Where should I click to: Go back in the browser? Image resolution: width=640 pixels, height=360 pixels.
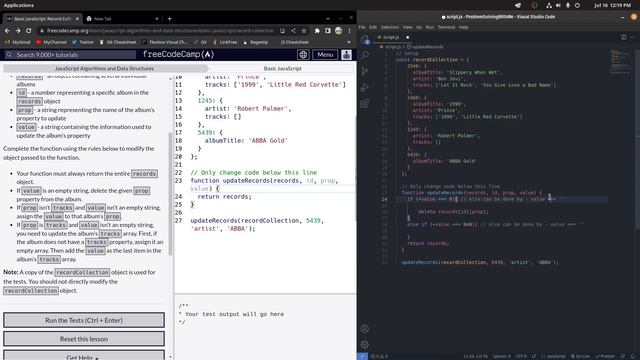pyautogui.click(x=7, y=31)
